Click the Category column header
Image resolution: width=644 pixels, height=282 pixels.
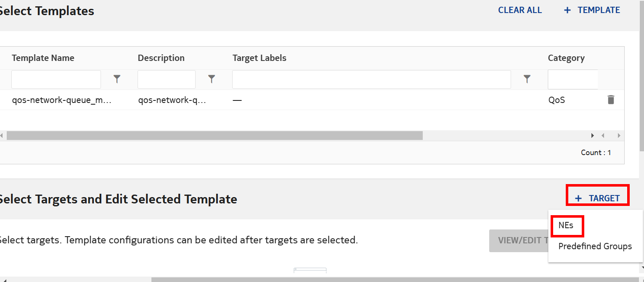coord(566,58)
